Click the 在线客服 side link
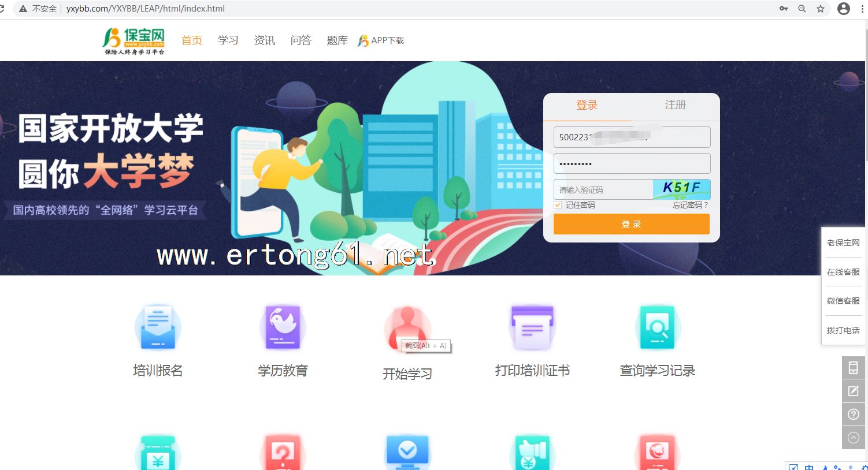868x470 pixels. [843, 272]
